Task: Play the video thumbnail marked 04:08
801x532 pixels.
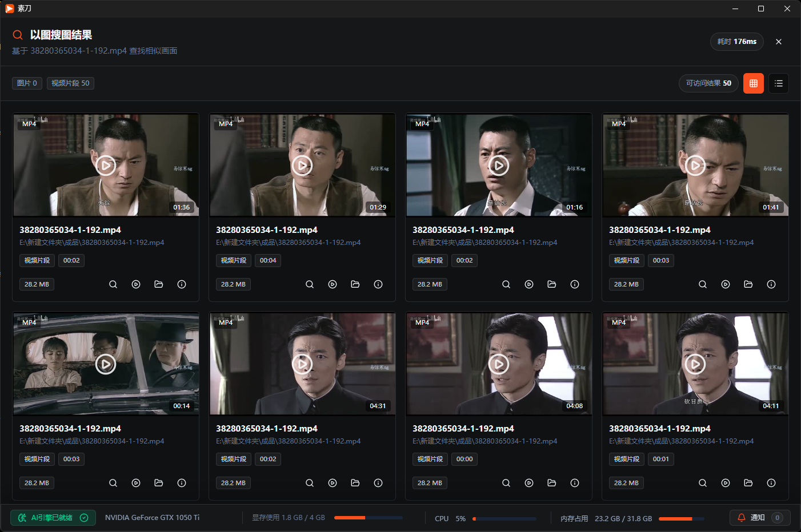Action: coord(499,364)
